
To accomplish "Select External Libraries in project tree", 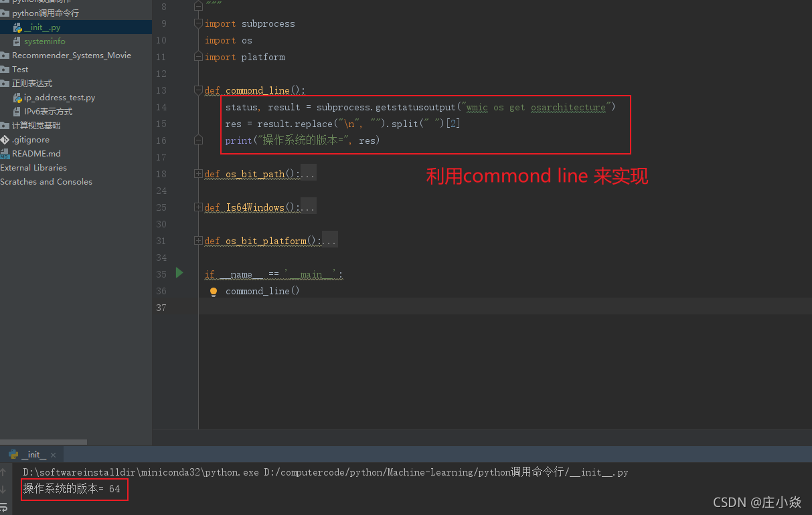I will (x=33, y=168).
